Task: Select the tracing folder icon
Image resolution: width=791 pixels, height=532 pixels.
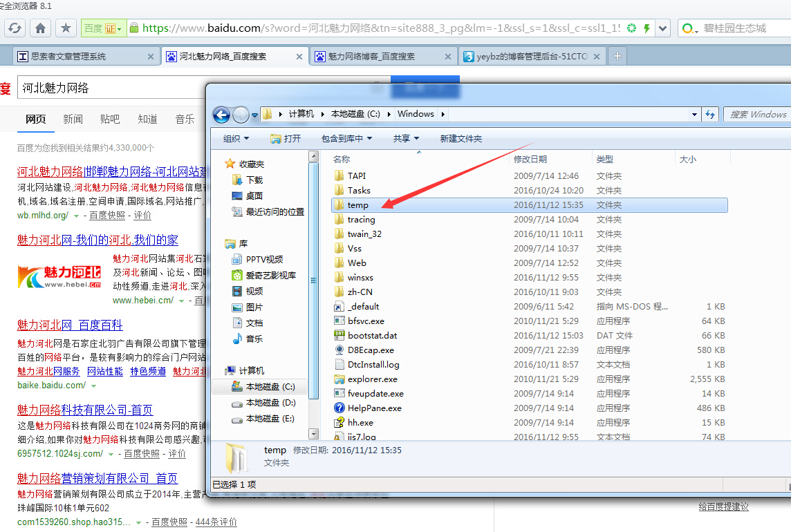Action: point(339,219)
